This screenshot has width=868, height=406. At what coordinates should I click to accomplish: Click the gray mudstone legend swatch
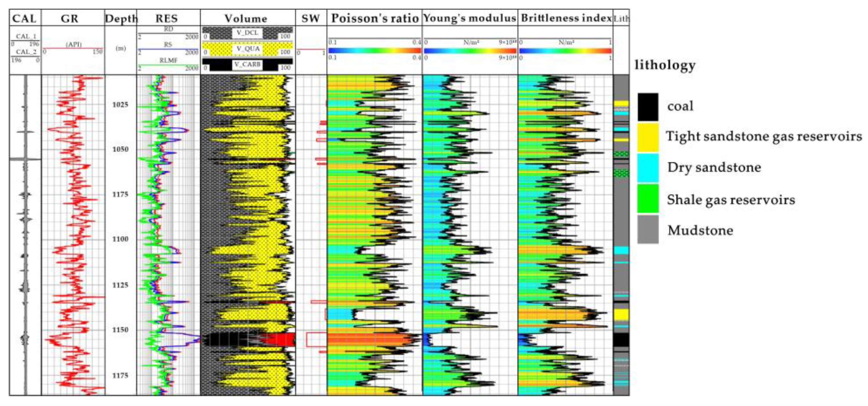tap(648, 230)
